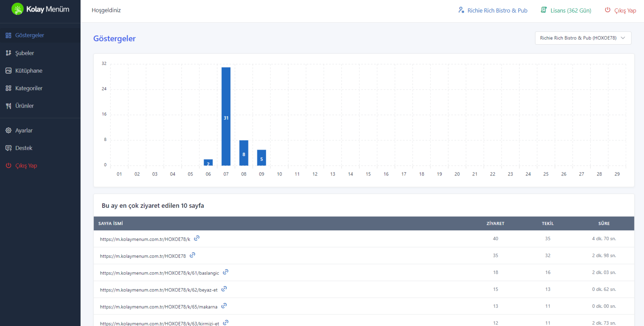
Task: Click the Göstergeler dashboard icon in sidebar
Action: [8, 35]
